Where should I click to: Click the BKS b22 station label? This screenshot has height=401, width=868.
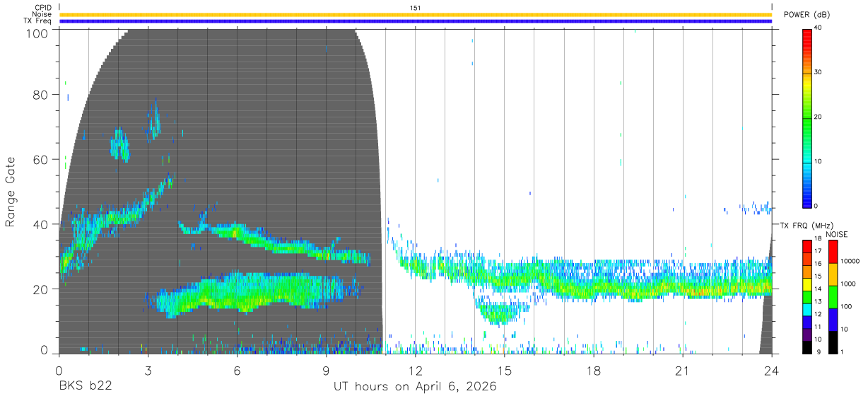[86, 387]
